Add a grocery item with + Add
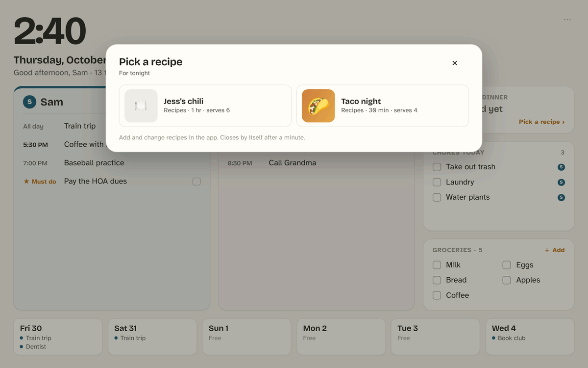Screen dimensions: 588x368 [555, 250]
